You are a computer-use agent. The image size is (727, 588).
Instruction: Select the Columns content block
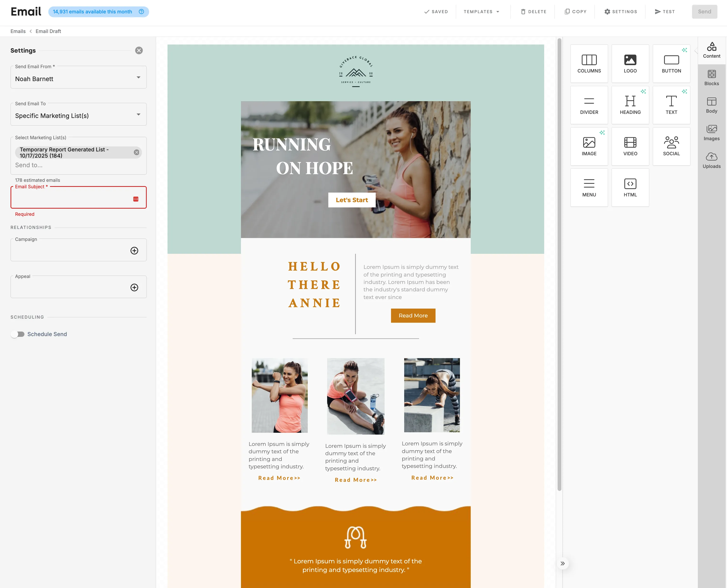(x=589, y=64)
